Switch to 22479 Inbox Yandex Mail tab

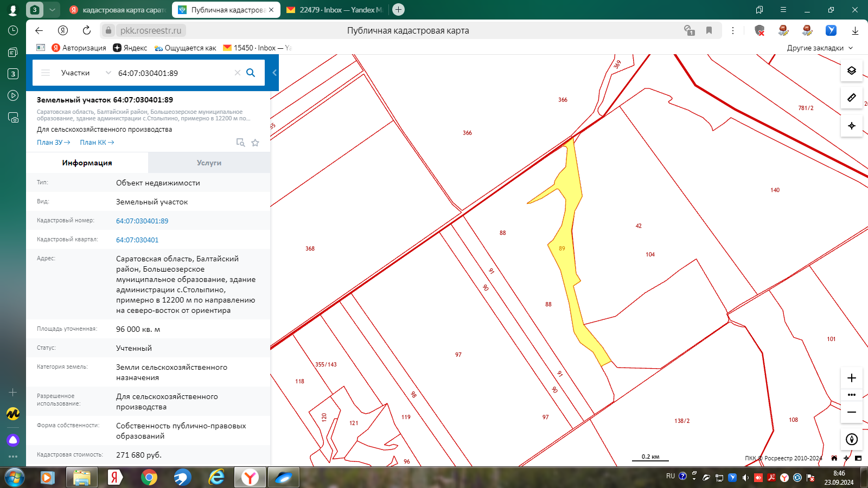point(336,10)
